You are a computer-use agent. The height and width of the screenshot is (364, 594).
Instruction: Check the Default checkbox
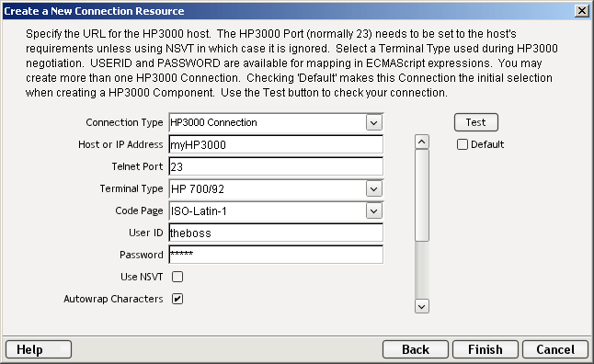tap(463, 144)
